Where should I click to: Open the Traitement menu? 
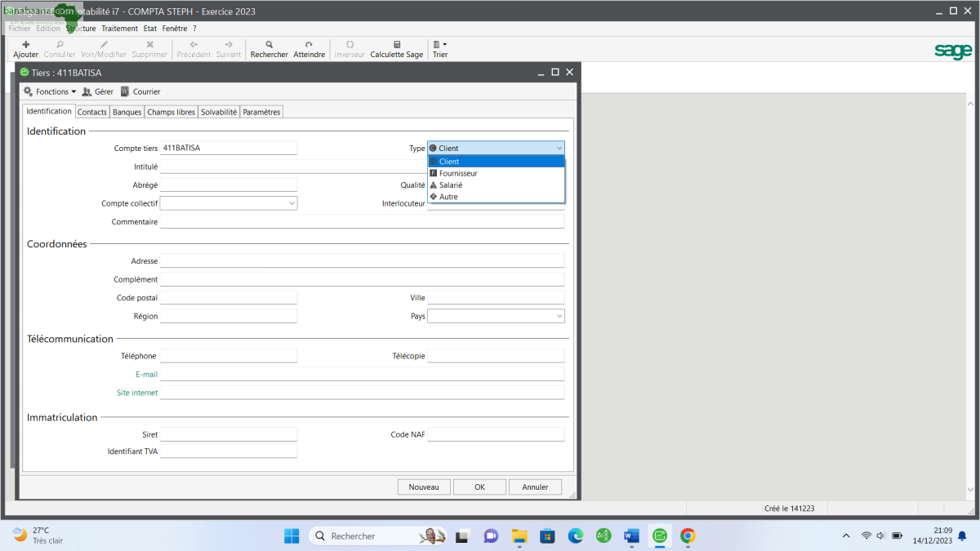[120, 29]
